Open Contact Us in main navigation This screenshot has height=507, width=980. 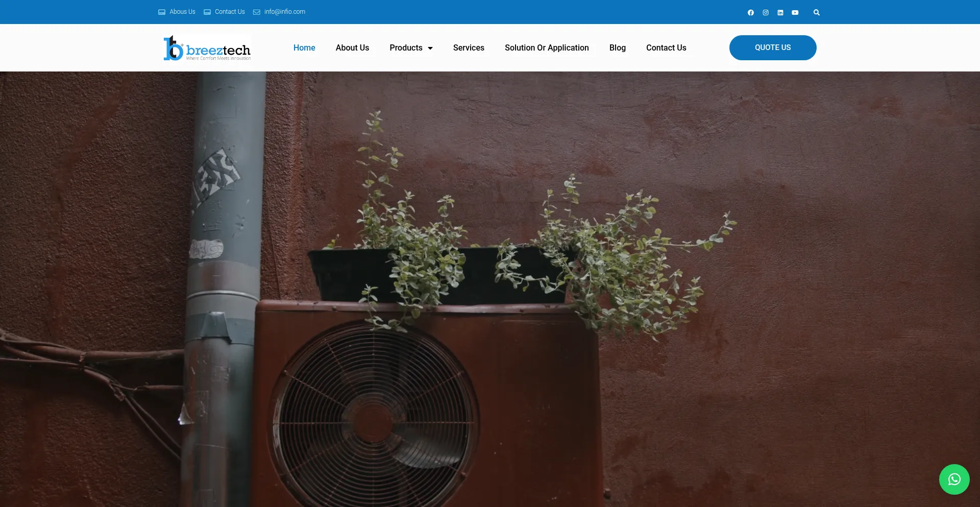pos(666,47)
